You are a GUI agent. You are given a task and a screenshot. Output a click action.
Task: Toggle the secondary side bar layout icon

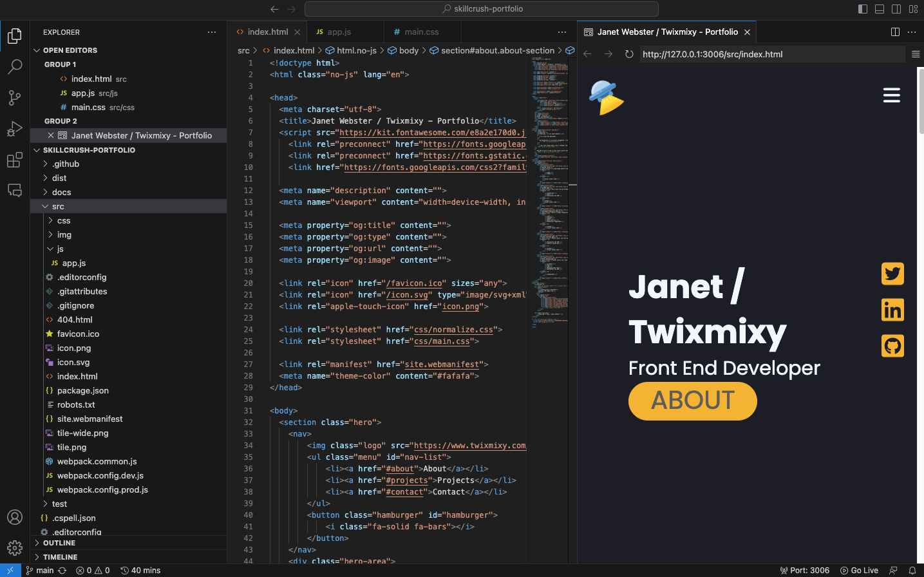click(896, 9)
